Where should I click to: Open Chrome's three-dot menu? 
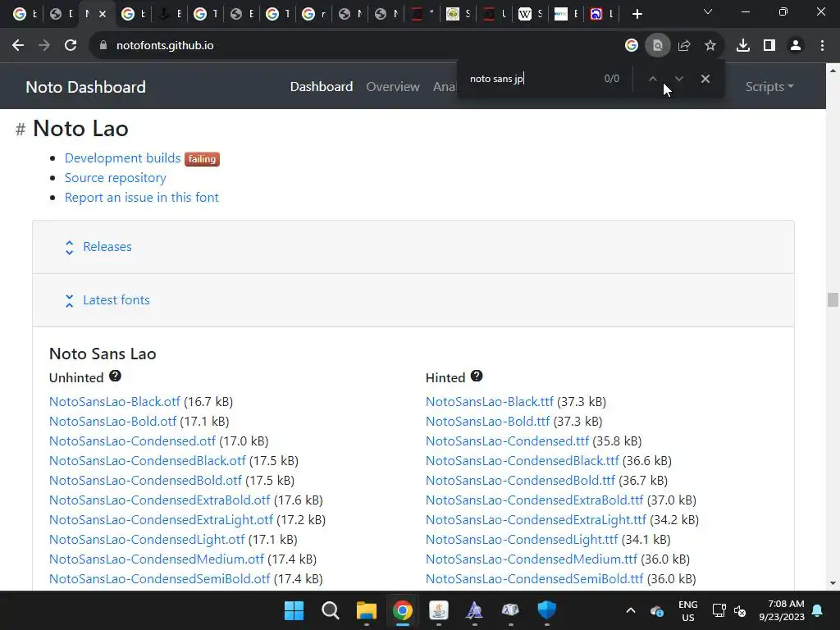[822, 46]
